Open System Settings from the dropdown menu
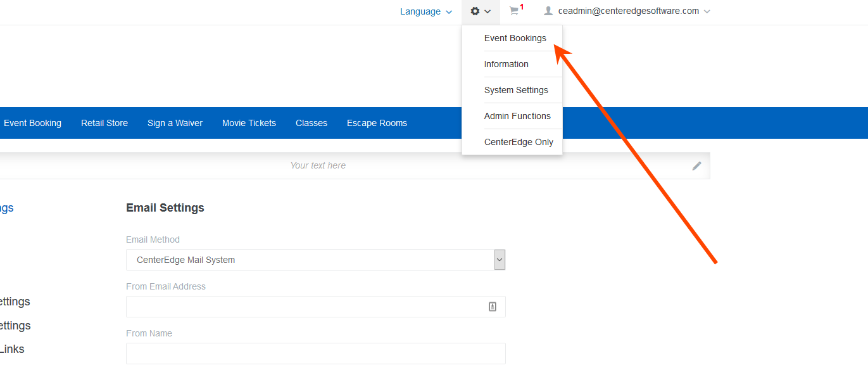Image resolution: width=868 pixels, height=370 pixels. pyautogui.click(x=516, y=90)
